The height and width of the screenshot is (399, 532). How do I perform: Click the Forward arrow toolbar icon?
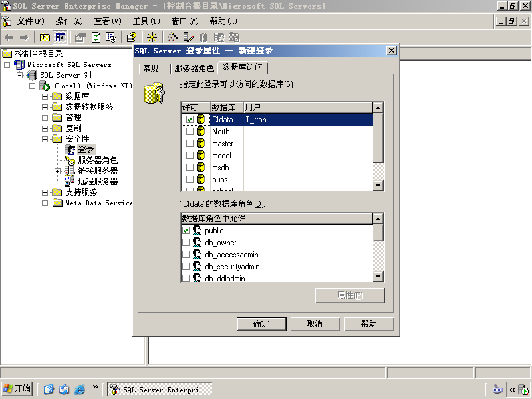point(24,37)
